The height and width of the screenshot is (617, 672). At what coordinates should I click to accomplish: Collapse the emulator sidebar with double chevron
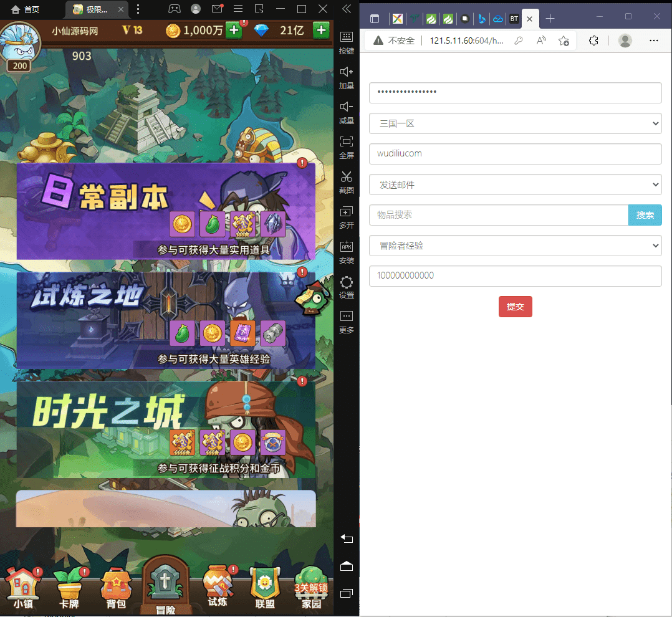[347, 9]
